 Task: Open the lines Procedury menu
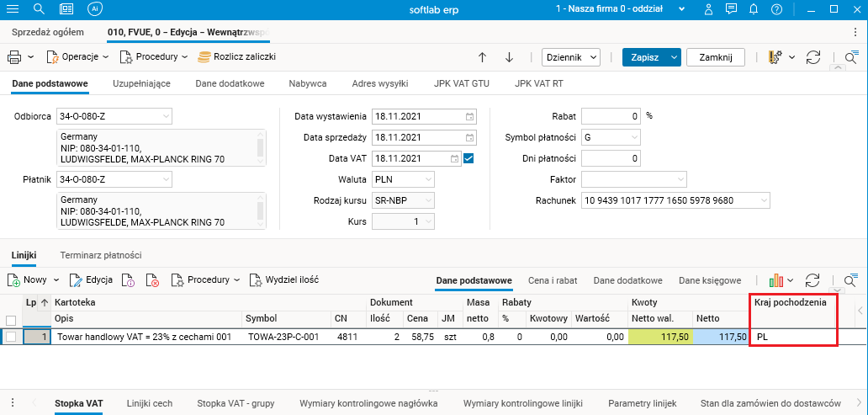tap(206, 279)
